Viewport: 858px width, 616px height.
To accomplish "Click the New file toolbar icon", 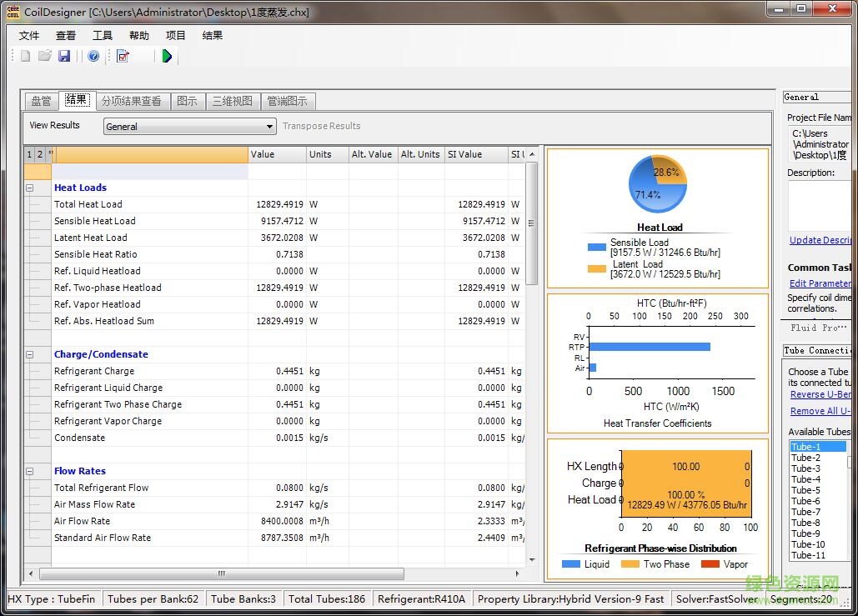I will 26,56.
